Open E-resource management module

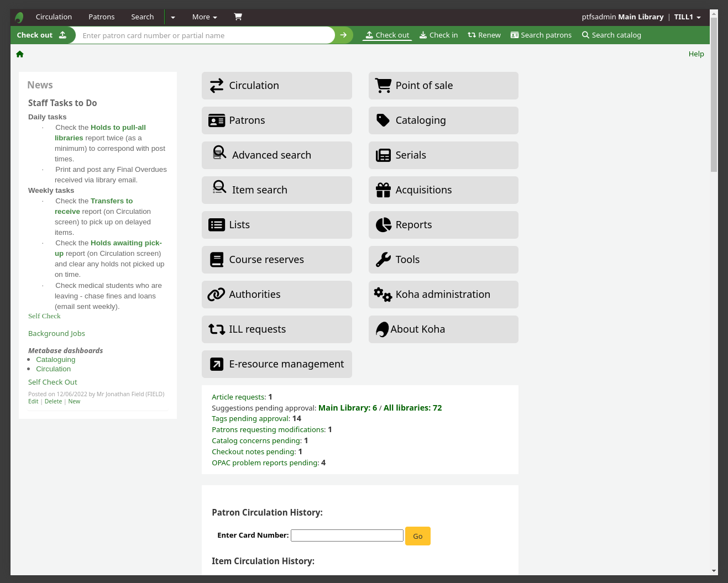[276, 364]
